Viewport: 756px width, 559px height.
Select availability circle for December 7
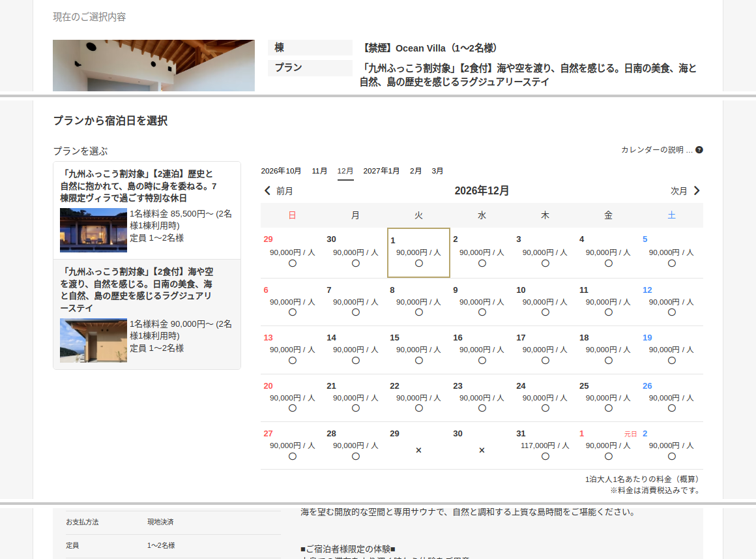coord(355,312)
